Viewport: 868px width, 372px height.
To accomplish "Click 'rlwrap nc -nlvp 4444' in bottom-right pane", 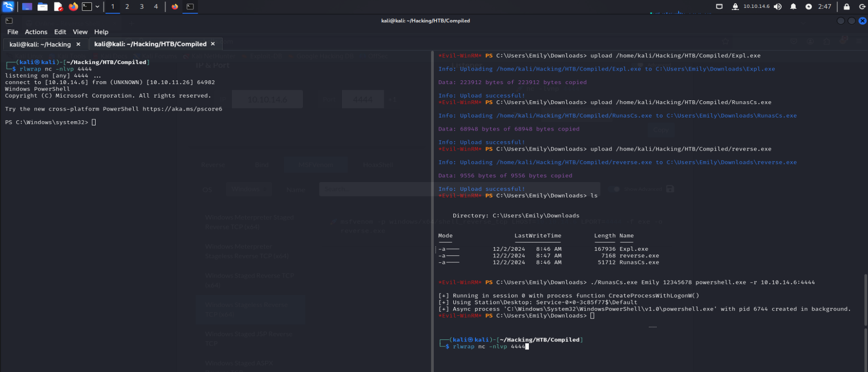I will (489, 346).
